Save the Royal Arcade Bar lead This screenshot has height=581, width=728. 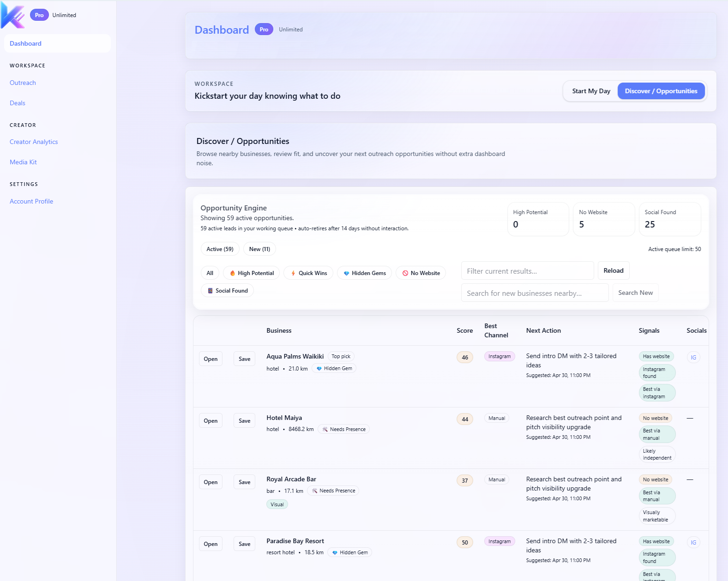[244, 482]
